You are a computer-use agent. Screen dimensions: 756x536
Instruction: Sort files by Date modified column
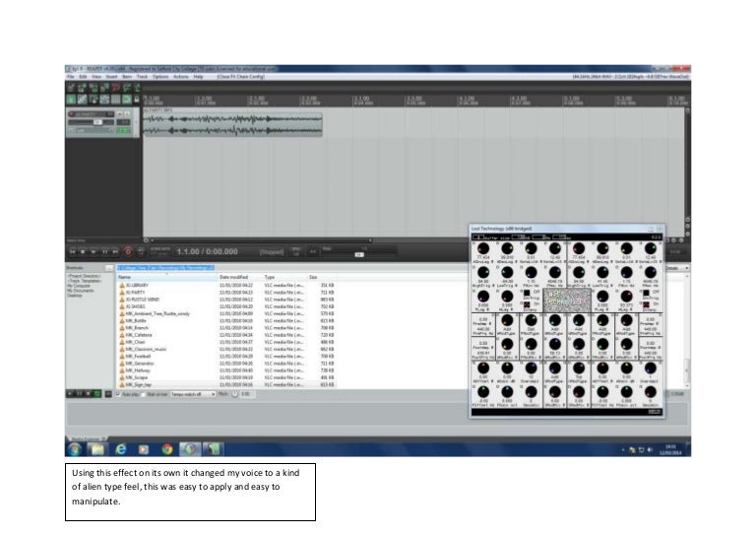point(233,278)
